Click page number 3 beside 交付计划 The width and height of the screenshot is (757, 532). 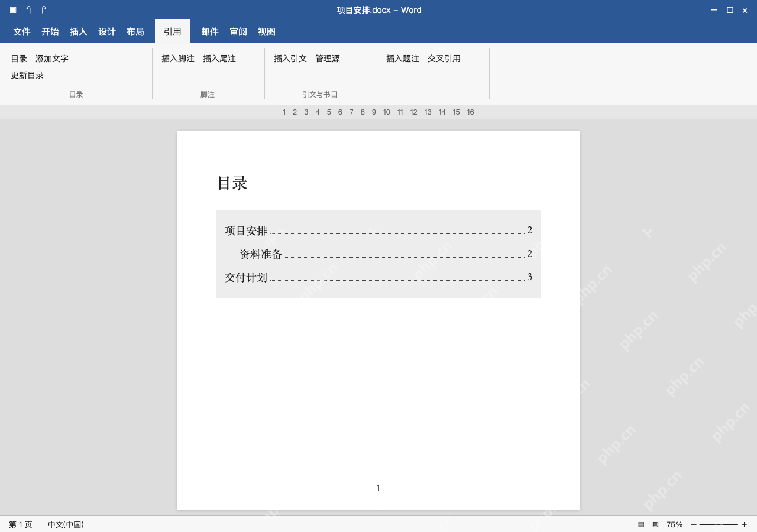pos(530,277)
